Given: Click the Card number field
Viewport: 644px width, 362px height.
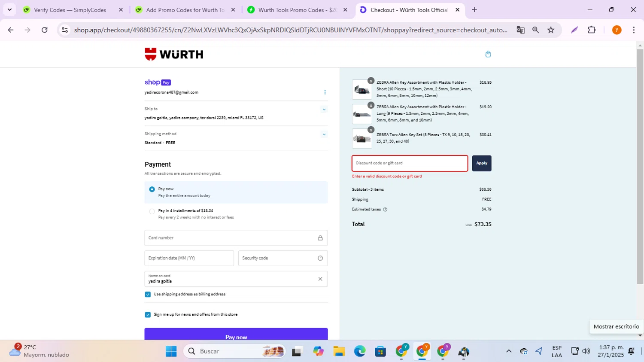Looking at the screenshot, I should (236, 238).
